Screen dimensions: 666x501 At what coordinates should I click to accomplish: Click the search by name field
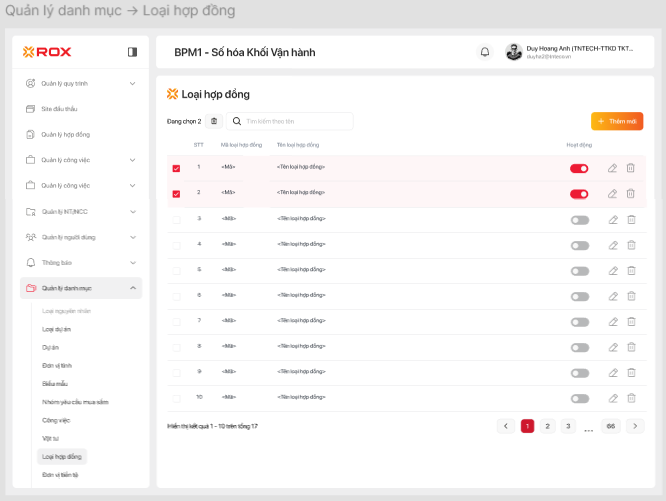(295, 121)
